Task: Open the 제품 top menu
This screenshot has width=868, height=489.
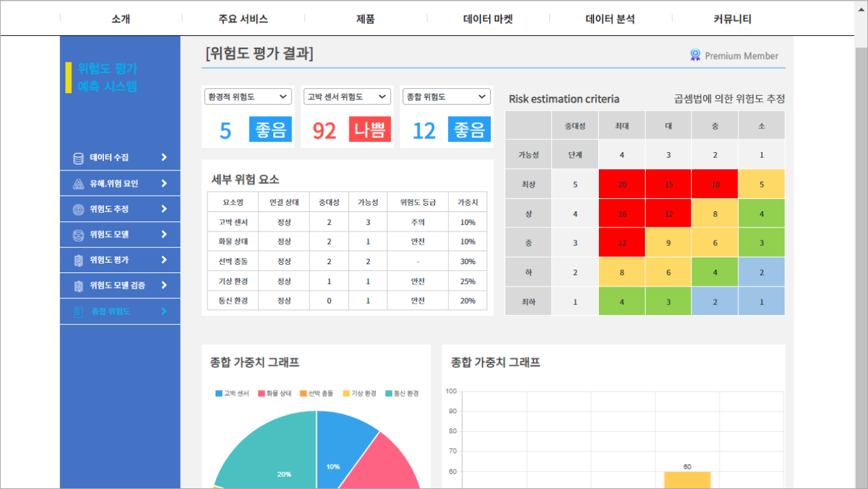Action: click(x=366, y=19)
